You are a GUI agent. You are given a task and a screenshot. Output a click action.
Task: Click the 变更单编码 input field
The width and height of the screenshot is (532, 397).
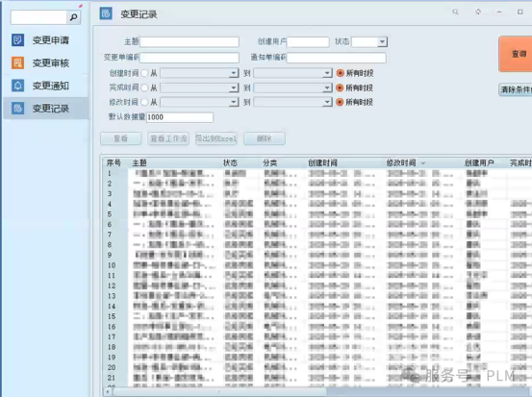(190, 58)
